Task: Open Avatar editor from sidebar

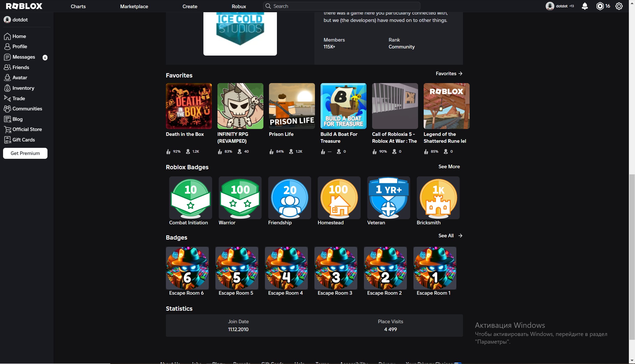Action: pyautogui.click(x=16, y=77)
